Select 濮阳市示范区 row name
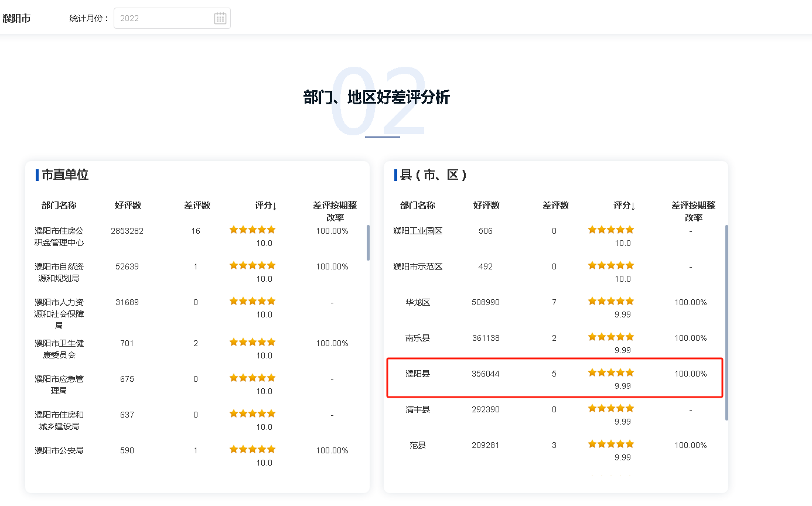The height and width of the screenshot is (506, 812). [x=418, y=266]
